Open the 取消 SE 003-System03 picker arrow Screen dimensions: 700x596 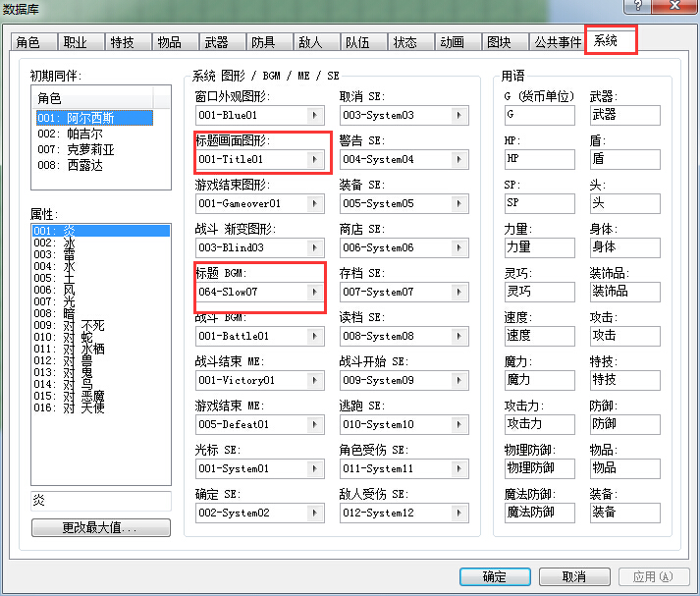[x=458, y=115]
